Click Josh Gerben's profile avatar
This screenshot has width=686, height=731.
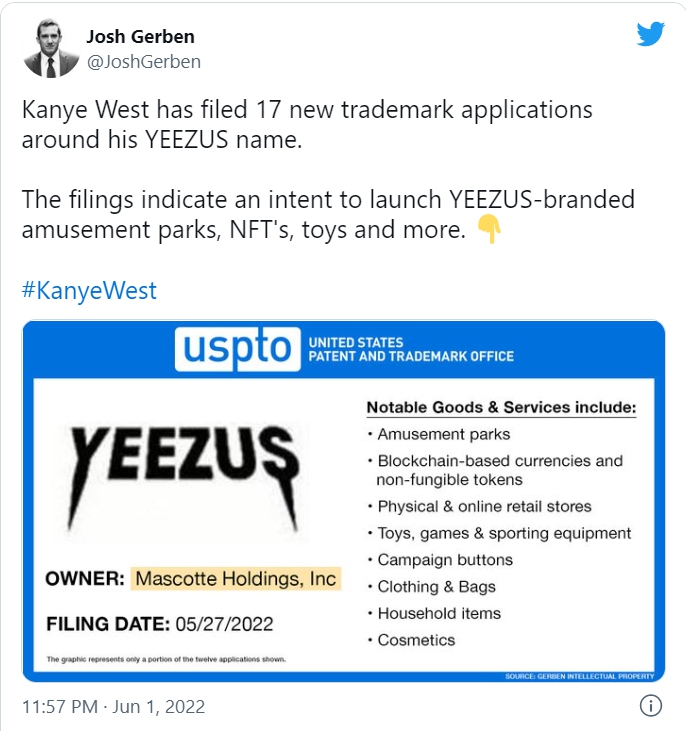(x=51, y=49)
